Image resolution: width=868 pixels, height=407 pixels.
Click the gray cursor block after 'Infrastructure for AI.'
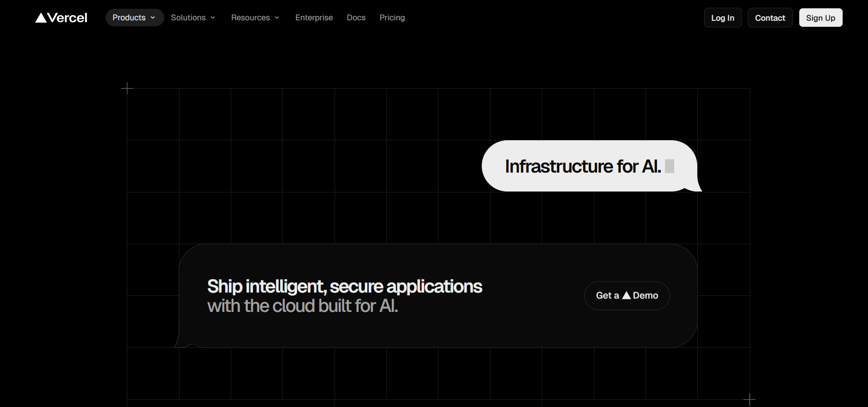pyautogui.click(x=670, y=166)
